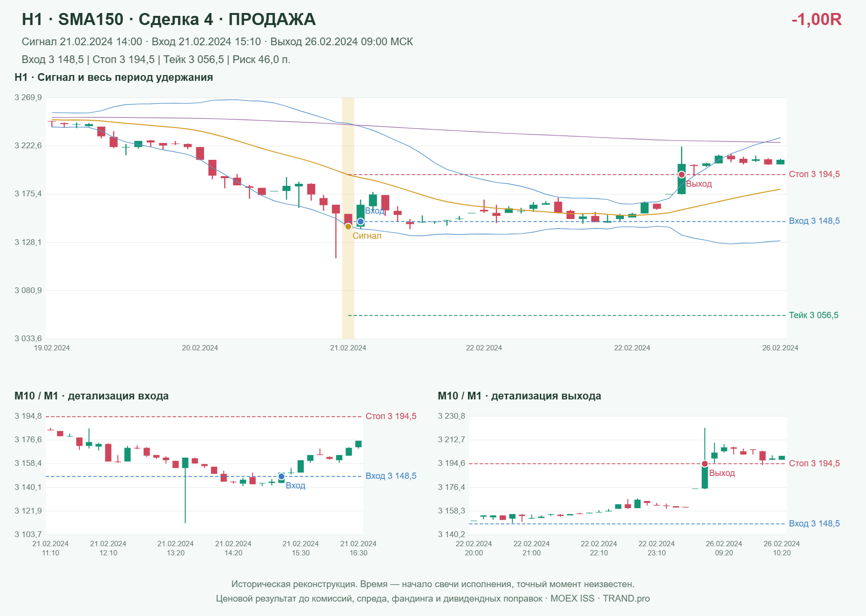Click the 'Тейк 3 056,5' label on H1 chart
The height and width of the screenshot is (616, 866).
pos(814,315)
